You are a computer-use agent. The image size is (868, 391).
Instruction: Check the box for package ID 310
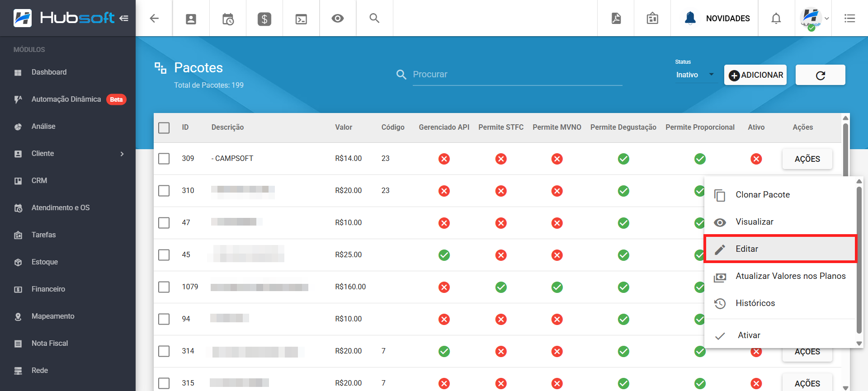click(x=164, y=191)
